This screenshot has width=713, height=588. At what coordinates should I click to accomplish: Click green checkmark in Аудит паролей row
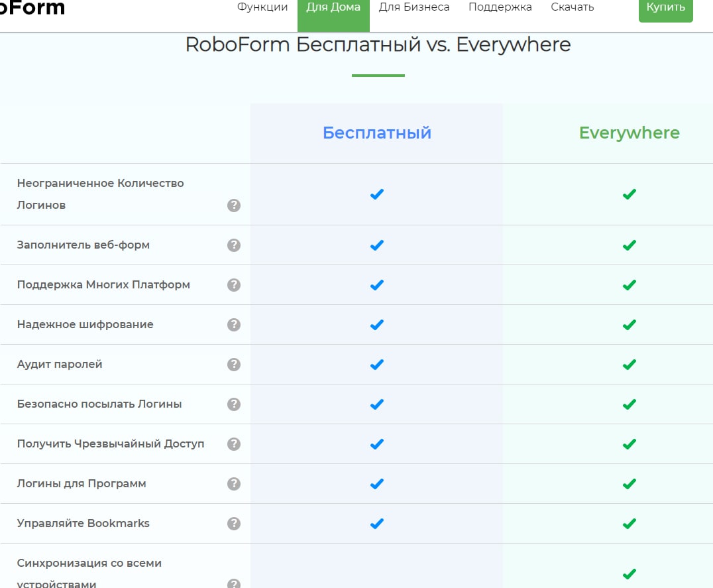tap(630, 365)
